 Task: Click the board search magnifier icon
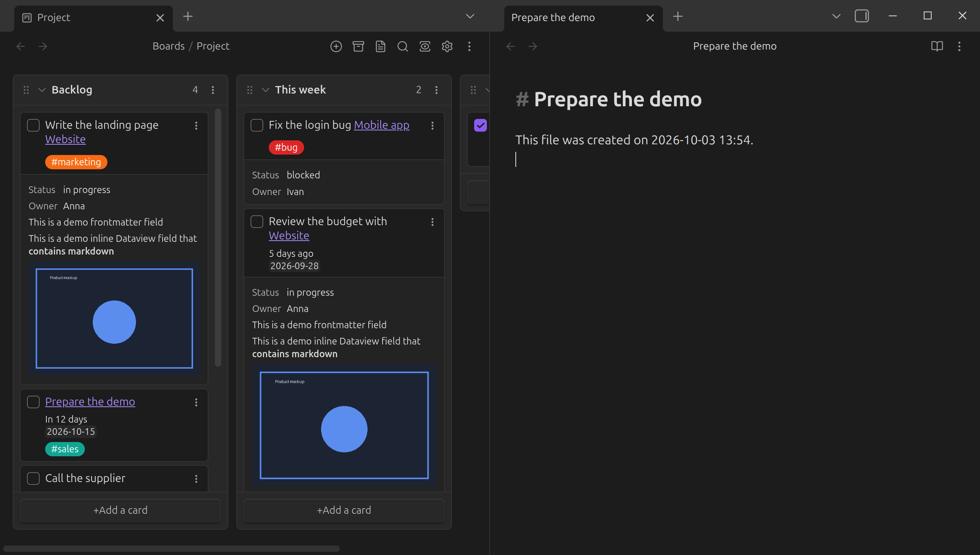403,46
